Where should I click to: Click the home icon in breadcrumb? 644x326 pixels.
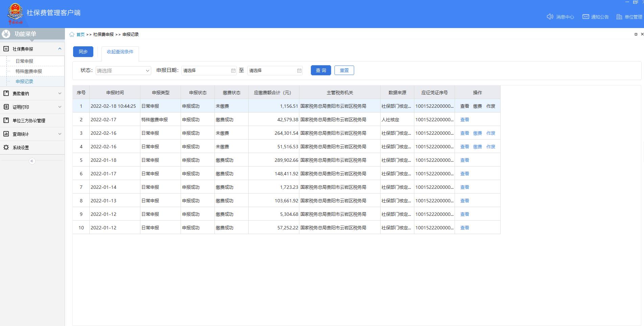[72, 34]
